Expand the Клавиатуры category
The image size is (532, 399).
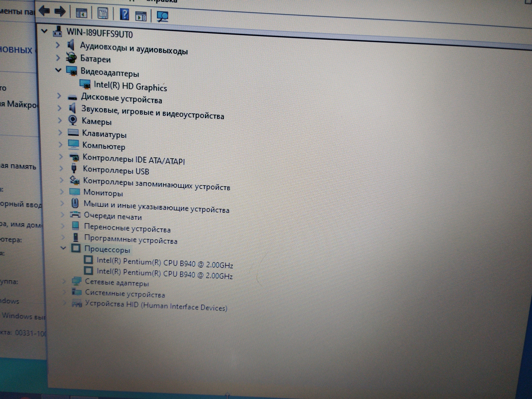60,132
